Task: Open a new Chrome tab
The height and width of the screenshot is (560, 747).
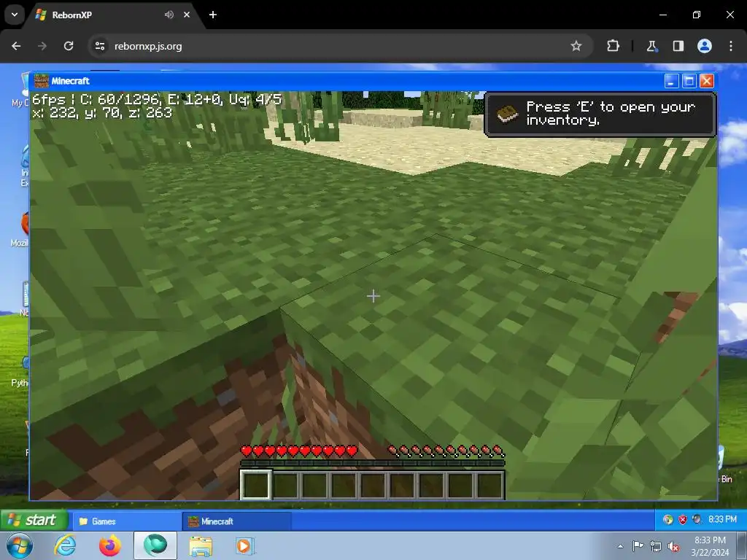Action: point(213,15)
